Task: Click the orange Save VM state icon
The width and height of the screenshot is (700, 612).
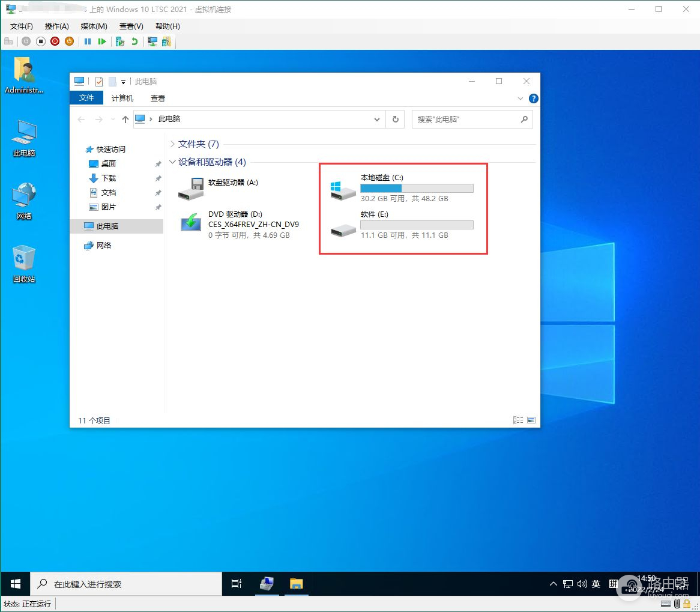Action: [69, 41]
